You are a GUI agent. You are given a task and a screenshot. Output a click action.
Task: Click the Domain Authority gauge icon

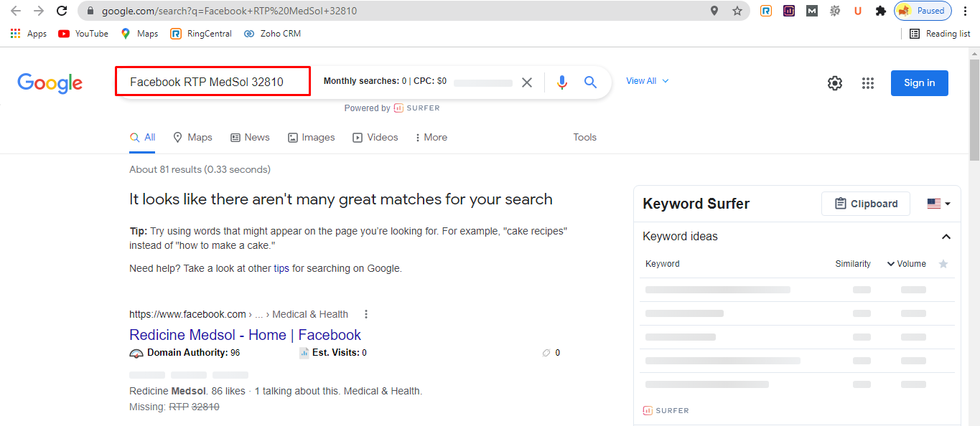pyautogui.click(x=136, y=353)
